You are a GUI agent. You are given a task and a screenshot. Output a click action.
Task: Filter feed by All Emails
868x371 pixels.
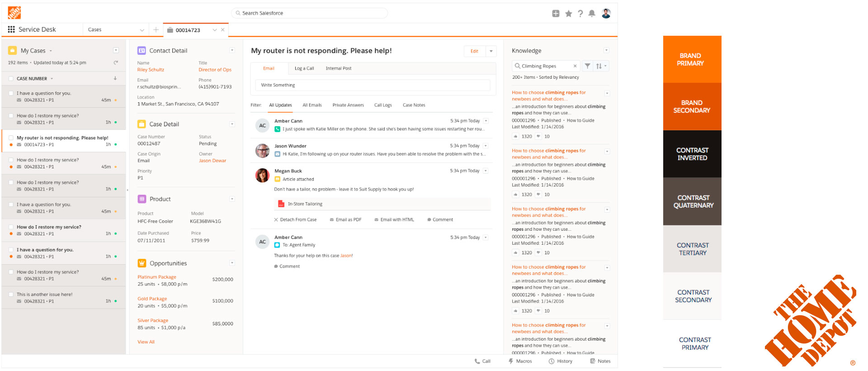(312, 105)
